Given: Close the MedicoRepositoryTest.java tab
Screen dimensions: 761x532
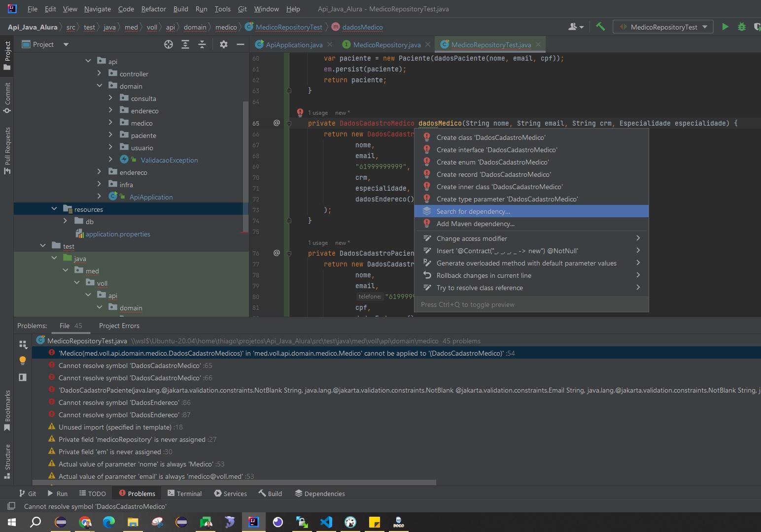Looking at the screenshot, I should click(x=538, y=44).
